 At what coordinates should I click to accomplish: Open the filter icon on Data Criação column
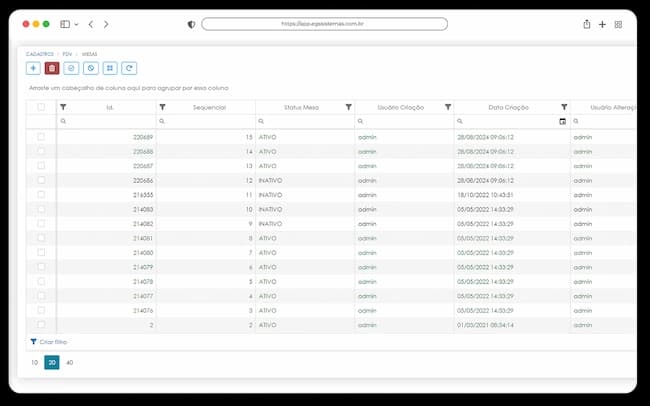coord(564,107)
